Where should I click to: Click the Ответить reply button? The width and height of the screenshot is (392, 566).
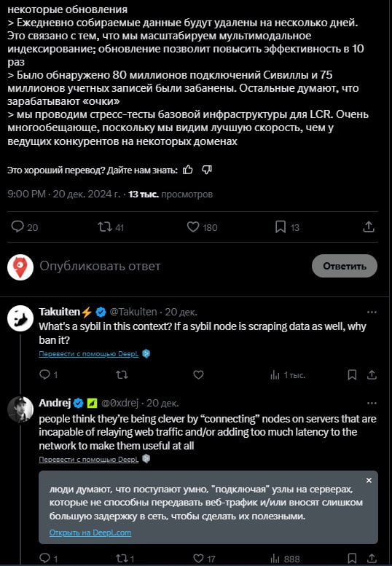[345, 266]
